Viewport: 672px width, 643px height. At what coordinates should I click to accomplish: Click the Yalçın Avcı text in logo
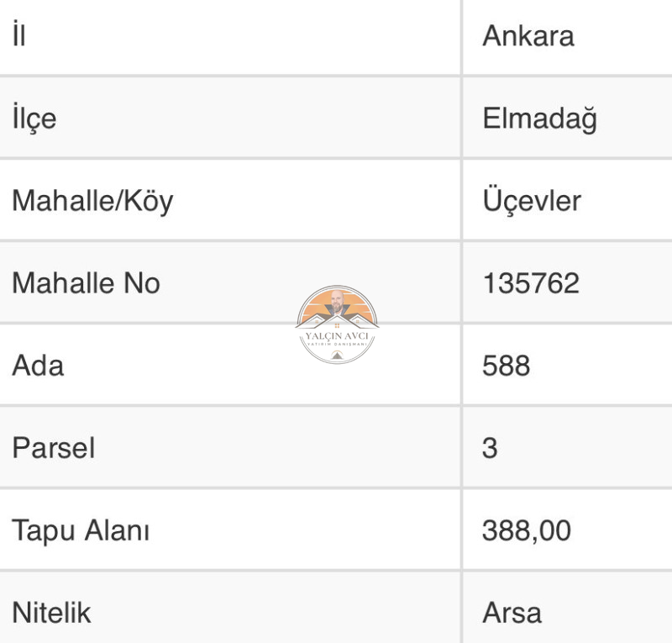[x=337, y=336]
